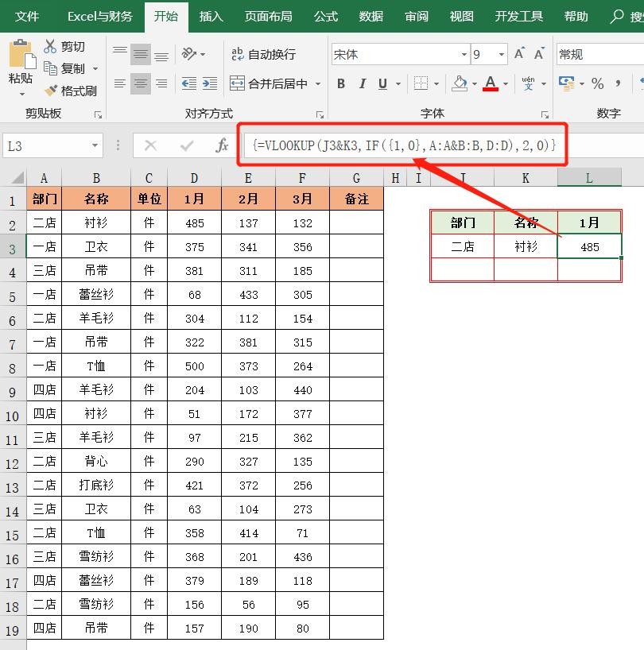The image size is (644, 650).
Task: Switch to the 公式 (Formulas) tab
Action: point(326,16)
